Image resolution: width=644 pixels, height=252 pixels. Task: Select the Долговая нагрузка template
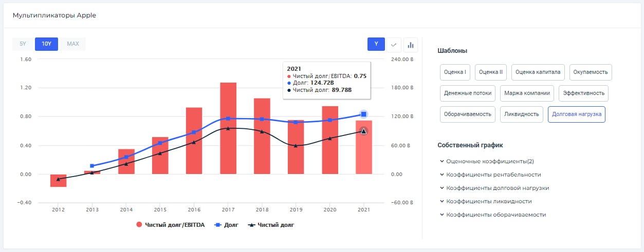pyautogui.click(x=577, y=114)
